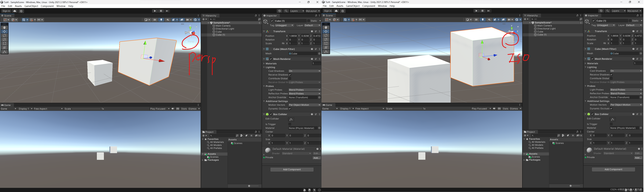
Task: Select the Rotate tool in right Unity window
Action: (326, 35)
